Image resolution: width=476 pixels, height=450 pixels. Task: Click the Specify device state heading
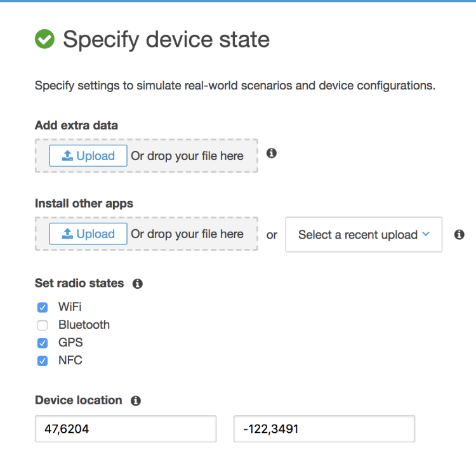tap(166, 40)
